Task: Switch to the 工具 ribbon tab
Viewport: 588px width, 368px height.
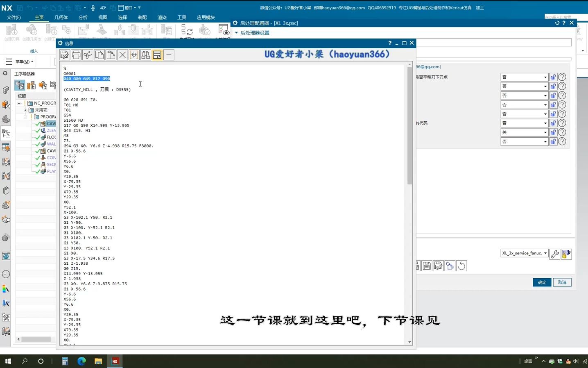Action: tap(181, 17)
